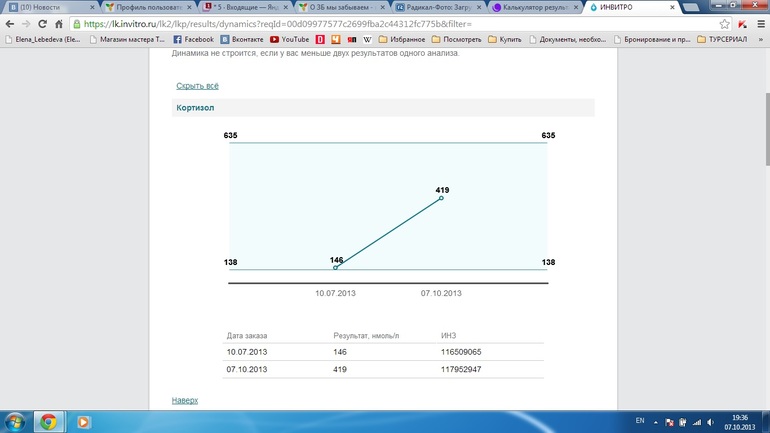770x433 pixels.
Task: Open Windows Start menu
Action: [15, 422]
